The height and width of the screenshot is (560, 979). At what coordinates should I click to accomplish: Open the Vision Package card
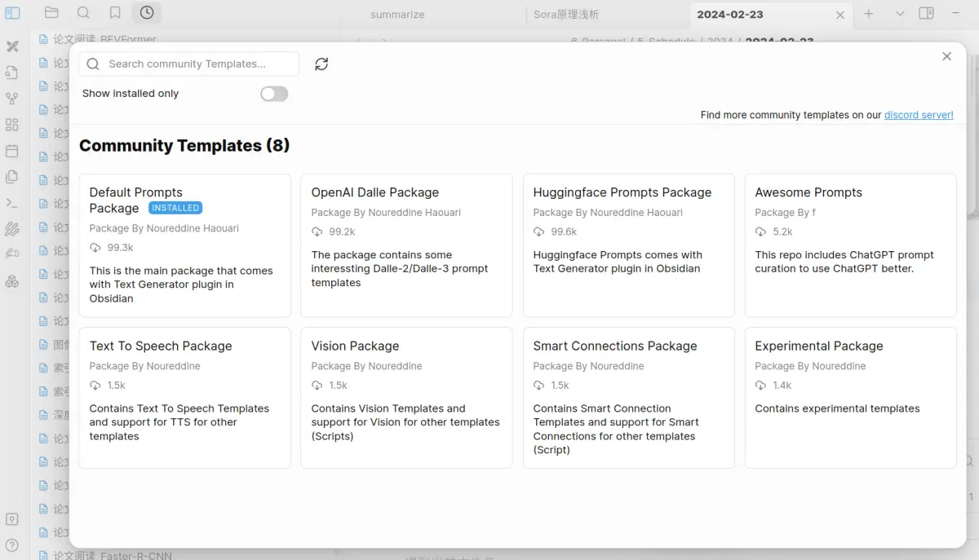click(406, 398)
